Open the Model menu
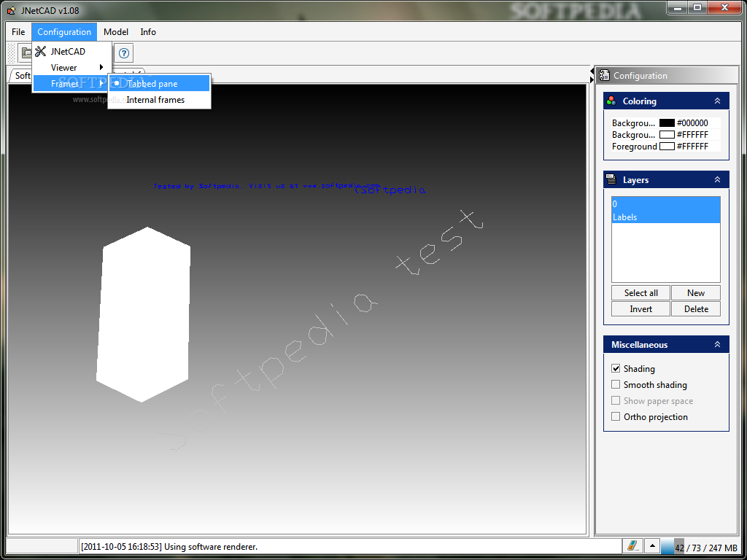 pos(116,32)
